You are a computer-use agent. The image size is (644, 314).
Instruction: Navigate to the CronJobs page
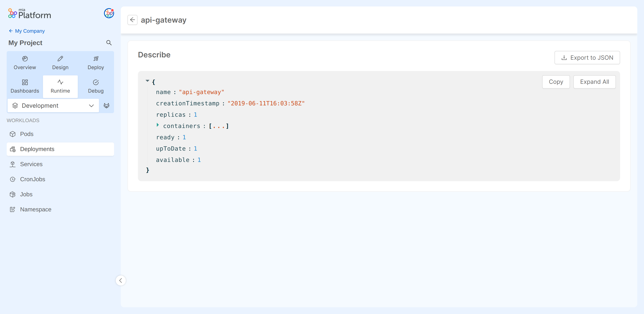32,179
